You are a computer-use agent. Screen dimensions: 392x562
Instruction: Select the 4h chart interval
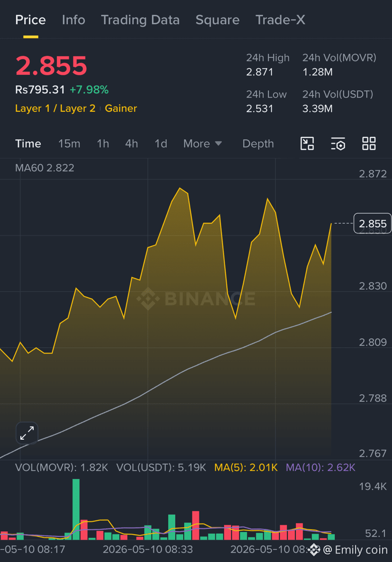132,144
